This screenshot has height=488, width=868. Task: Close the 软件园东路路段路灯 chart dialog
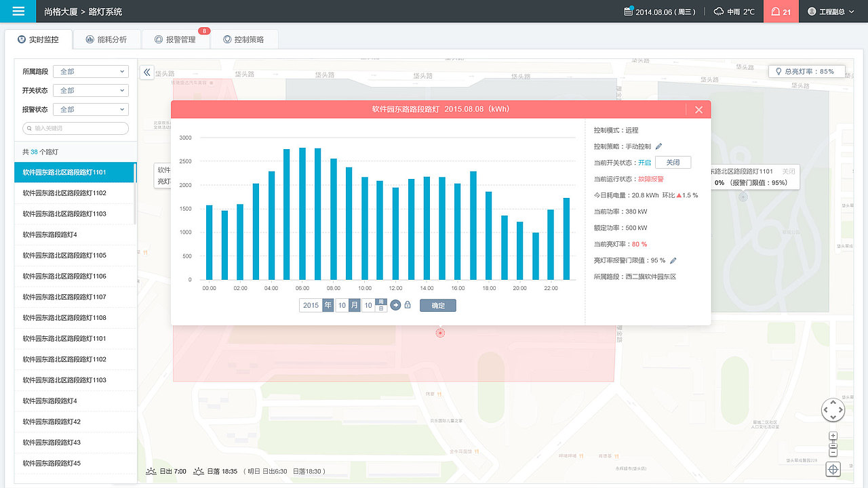tap(698, 110)
